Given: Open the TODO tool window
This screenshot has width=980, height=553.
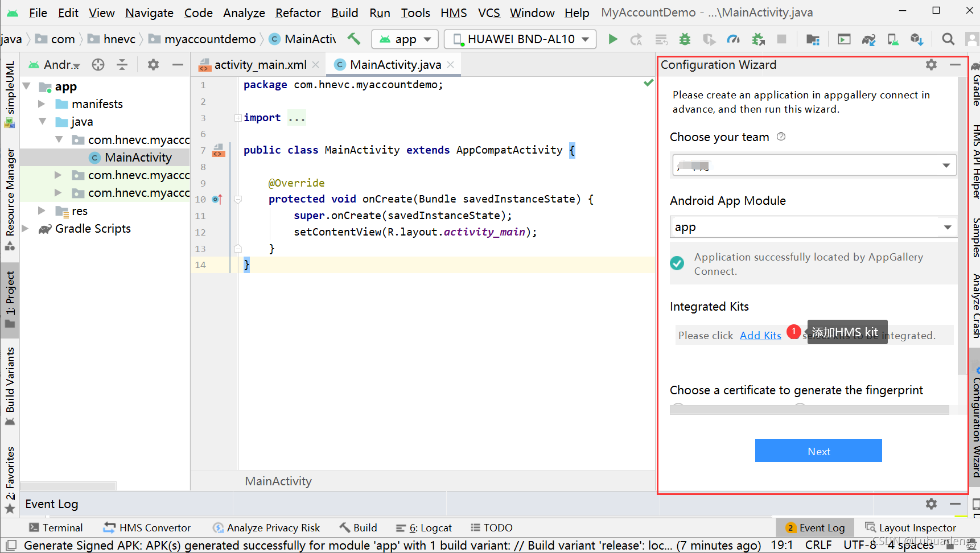Looking at the screenshot, I should (492, 528).
